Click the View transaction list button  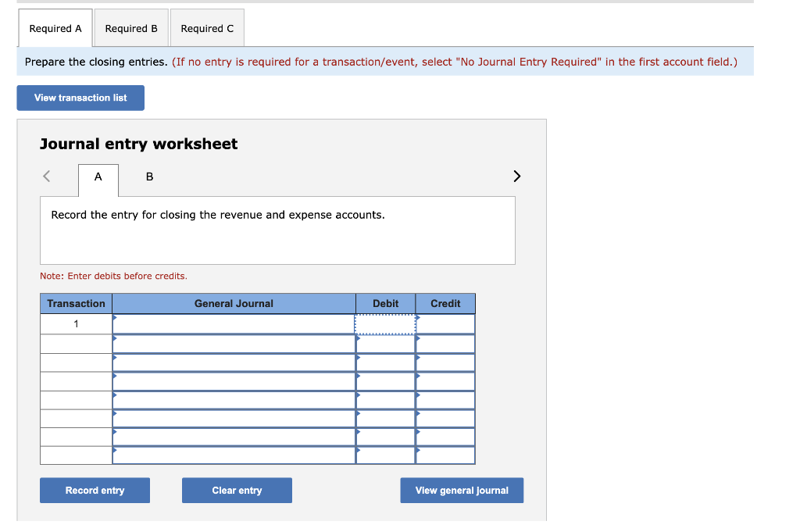click(80, 98)
